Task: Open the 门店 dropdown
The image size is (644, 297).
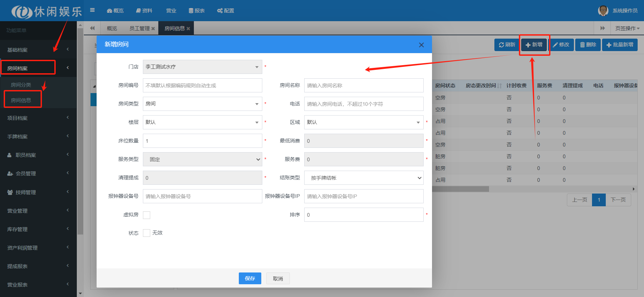Action: [x=202, y=67]
